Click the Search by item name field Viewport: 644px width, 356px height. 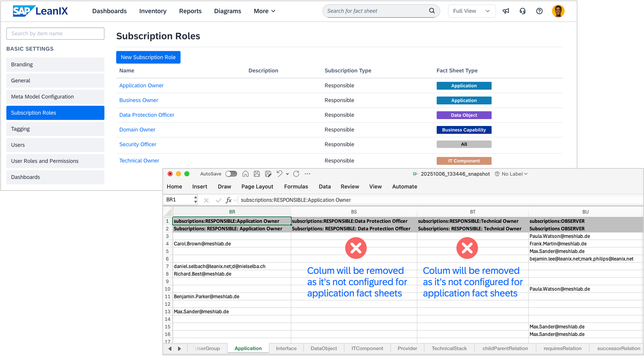pyautogui.click(x=55, y=34)
